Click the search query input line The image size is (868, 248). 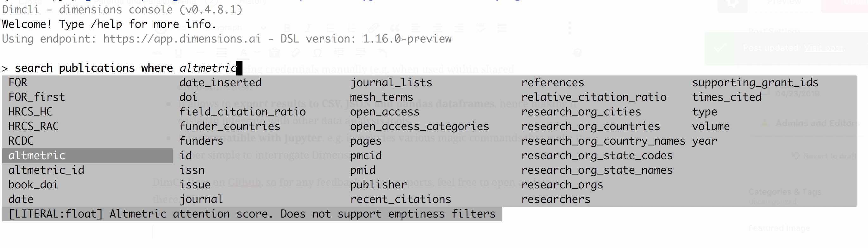122,68
